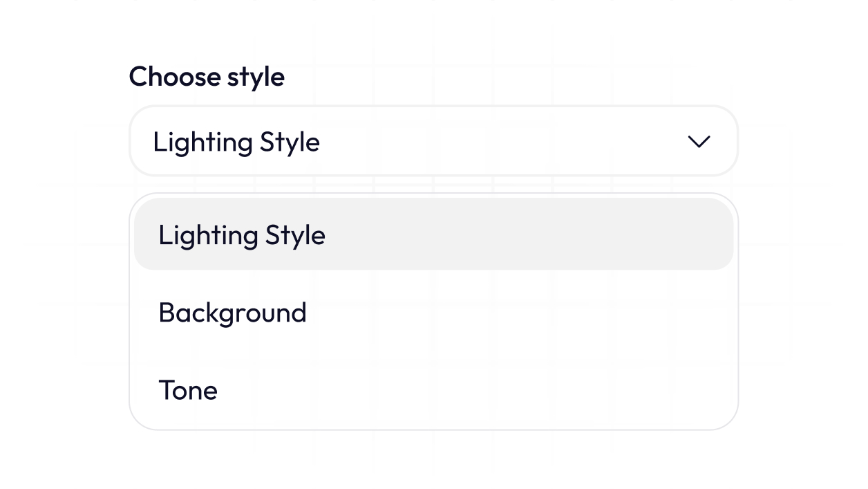Screen dimensions: 868x489
Task: Collapse the Choose style dropdown list
Action: [699, 142]
